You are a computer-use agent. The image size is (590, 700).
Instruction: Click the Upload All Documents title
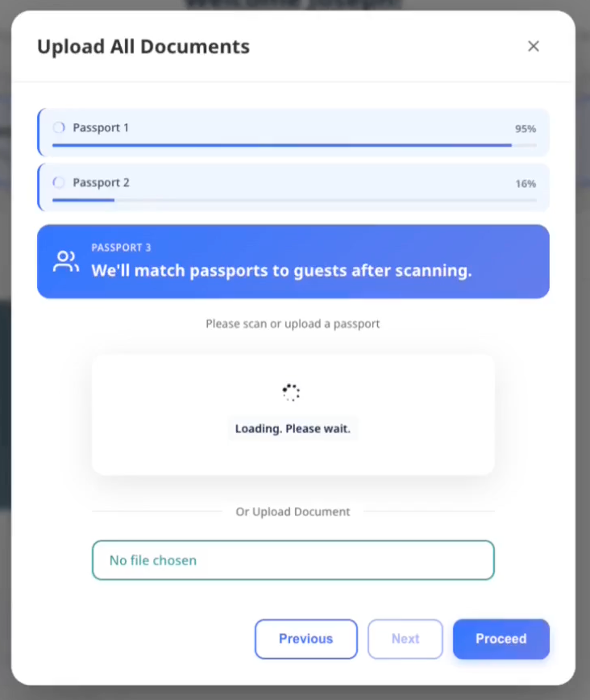[143, 47]
